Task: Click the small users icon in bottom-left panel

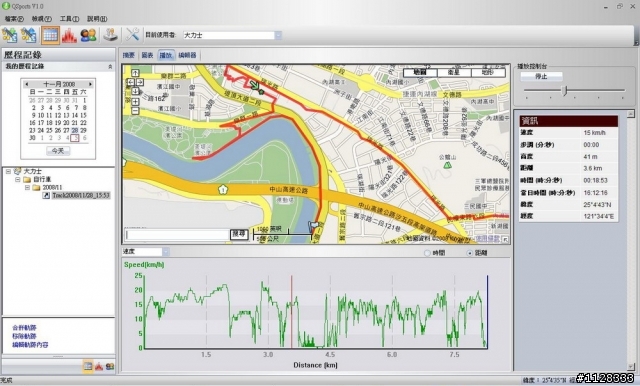Action: 109,366
